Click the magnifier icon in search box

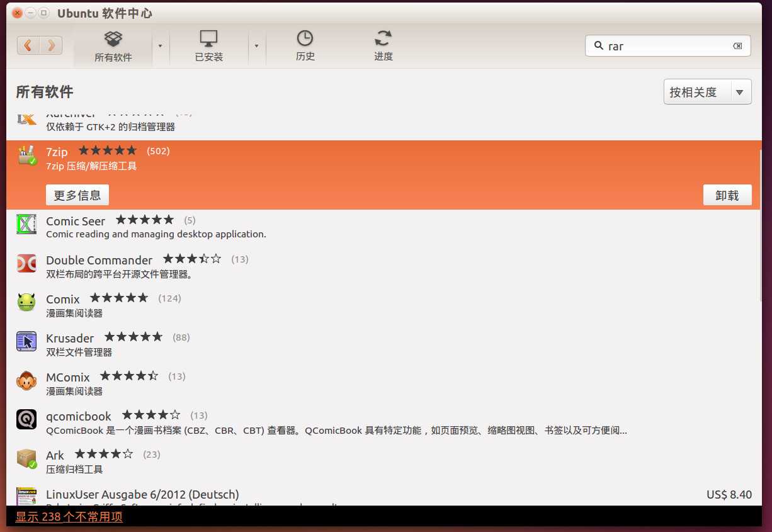coord(598,45)
